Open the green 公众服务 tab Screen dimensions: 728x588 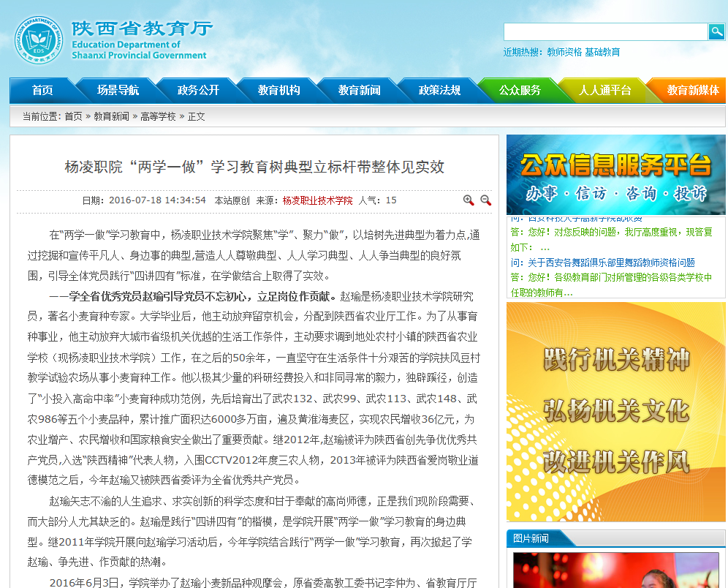[520, 91]
